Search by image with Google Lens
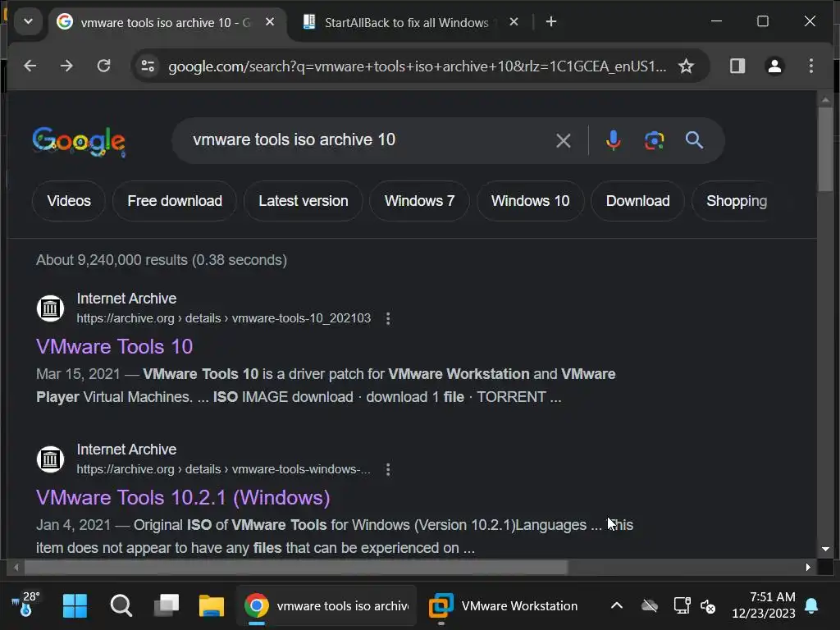The width and height of the screenshot is (840, 630). tap(654, 140)
